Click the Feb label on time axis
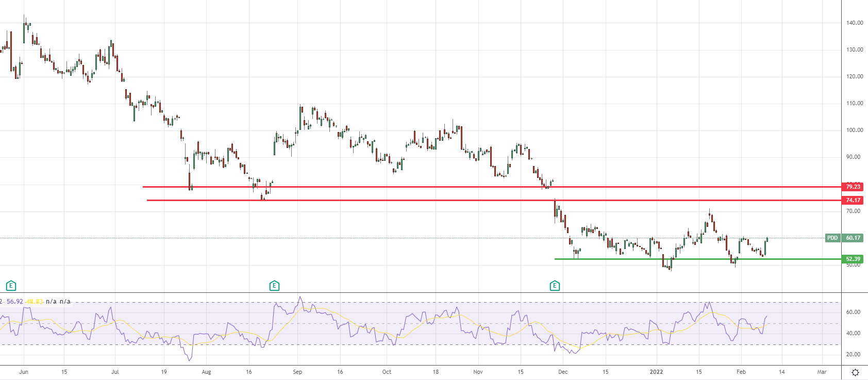The width and height of the screenshot is (868, 380). [x=741, y=372]
